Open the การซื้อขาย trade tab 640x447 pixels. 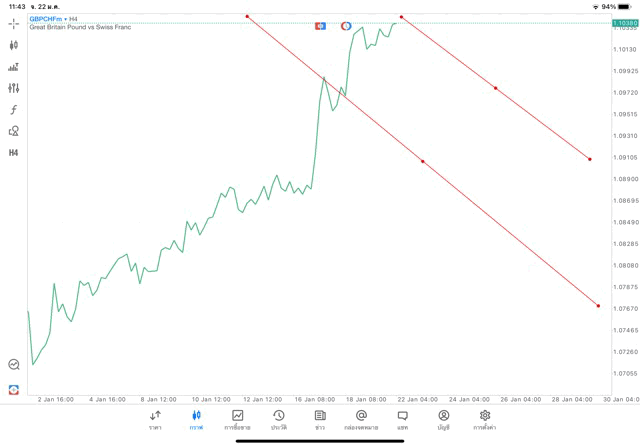pyautogui.click(x=237, y=420)
